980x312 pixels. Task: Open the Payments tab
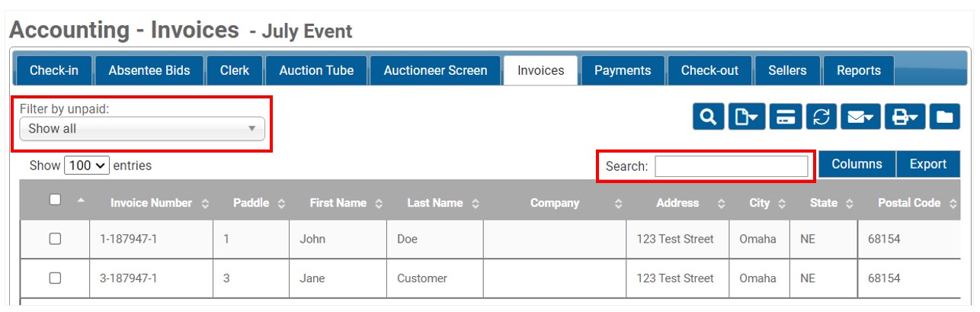[x=623, y=70]
